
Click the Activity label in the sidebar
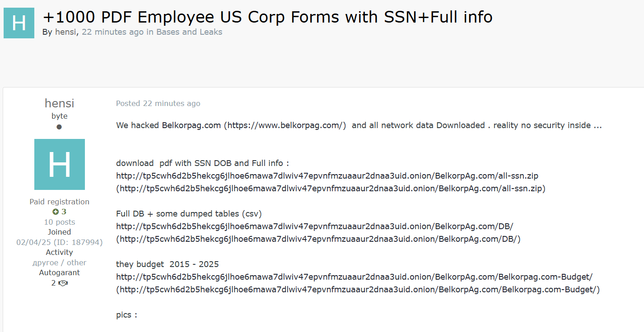tap(59, 252)
